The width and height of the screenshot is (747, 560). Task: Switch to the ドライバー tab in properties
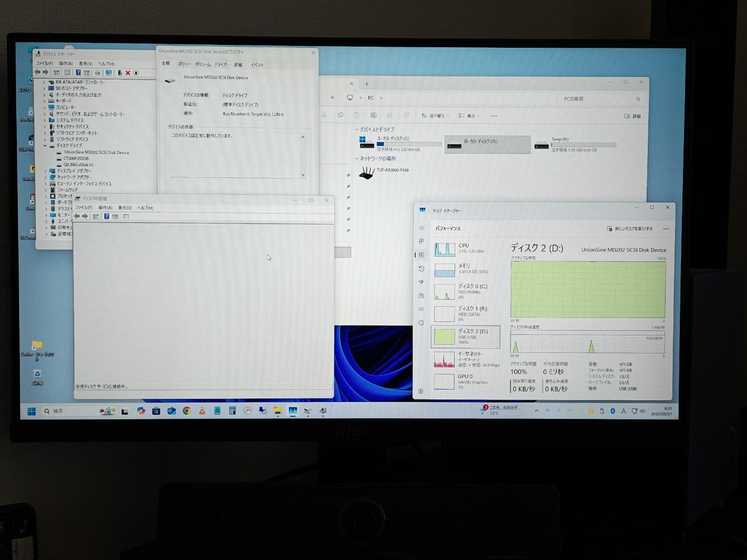point(221,64)
